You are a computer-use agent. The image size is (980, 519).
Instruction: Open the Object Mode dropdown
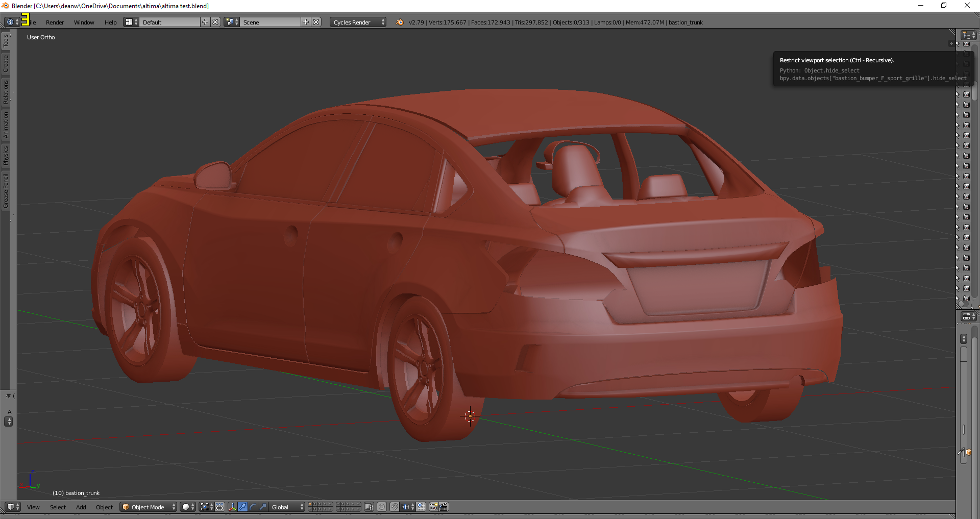coord(149,507)
